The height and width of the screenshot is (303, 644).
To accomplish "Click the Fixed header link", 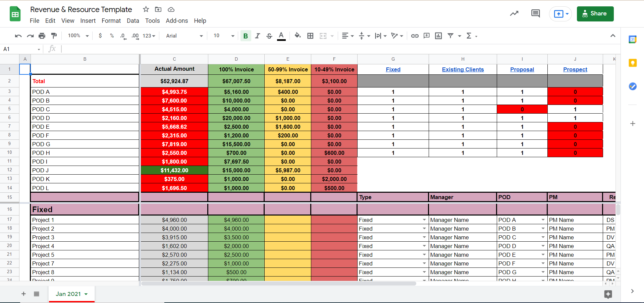I will coord(393,69).
